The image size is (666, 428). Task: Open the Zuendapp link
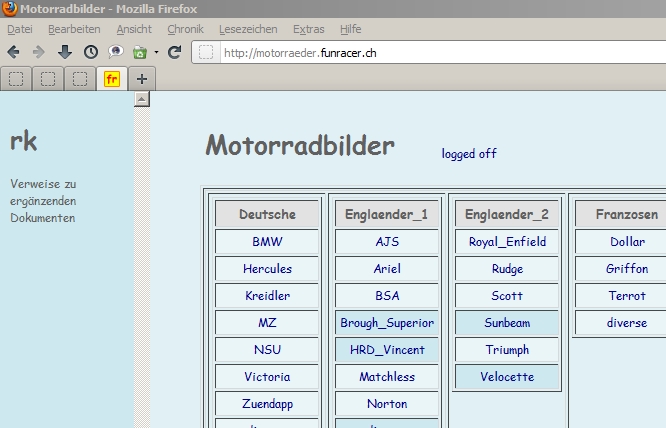[267, 404]
